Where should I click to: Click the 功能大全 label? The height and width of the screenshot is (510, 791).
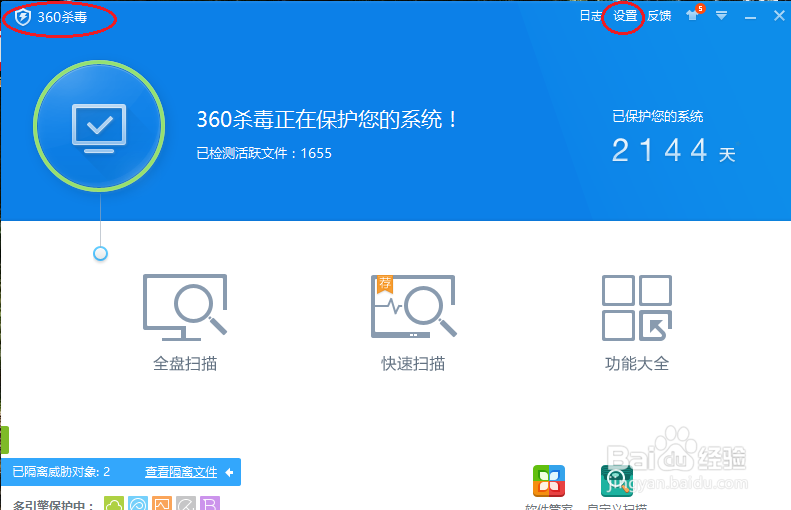(x=637, y=363)
